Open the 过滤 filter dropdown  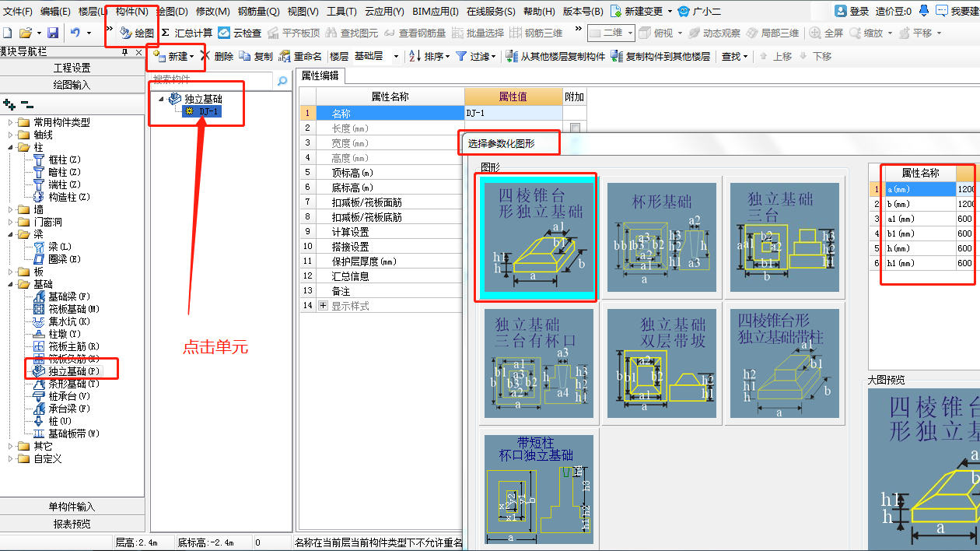475,57
